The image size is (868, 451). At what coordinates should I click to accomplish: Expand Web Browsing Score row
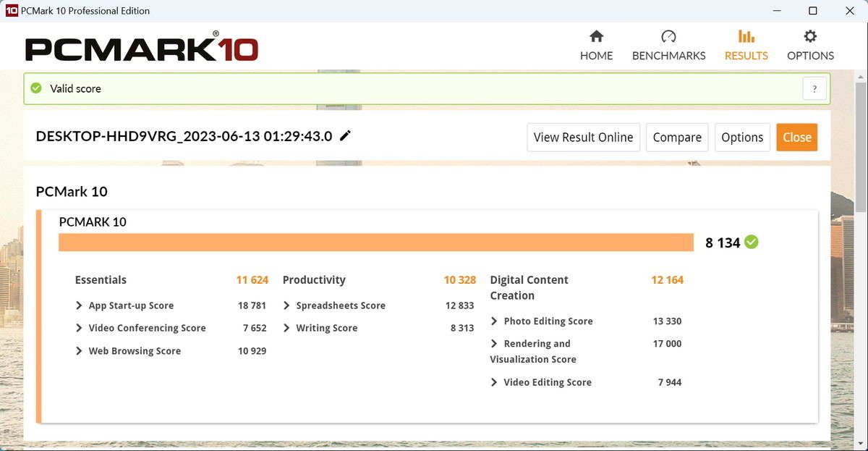point(79,351)
